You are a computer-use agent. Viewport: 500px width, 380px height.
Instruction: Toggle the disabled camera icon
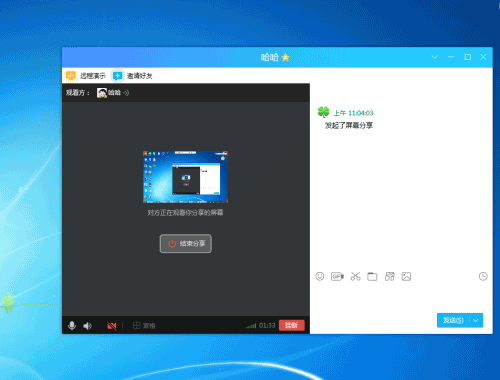coord(112,326)
